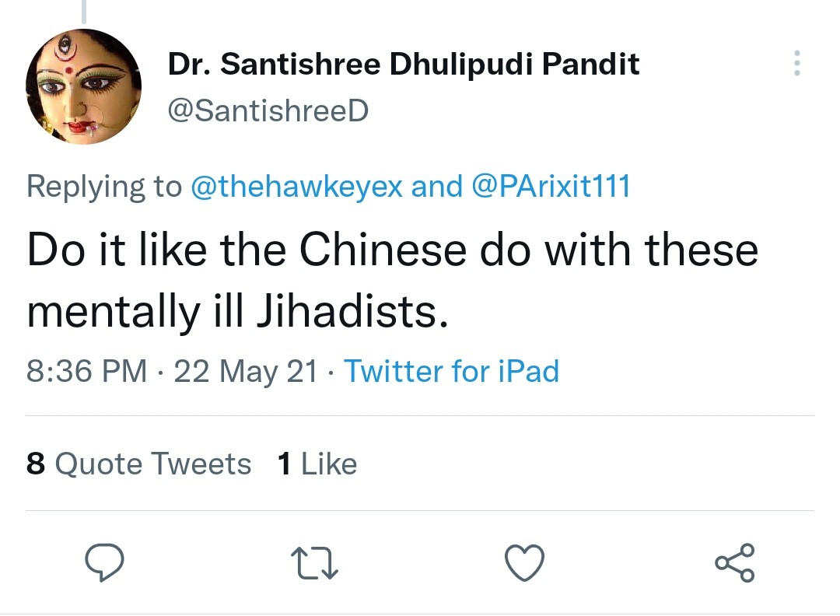Open the profile picture avatar
The width and height of the screenshot is (840, 616).
click(83, 87)
